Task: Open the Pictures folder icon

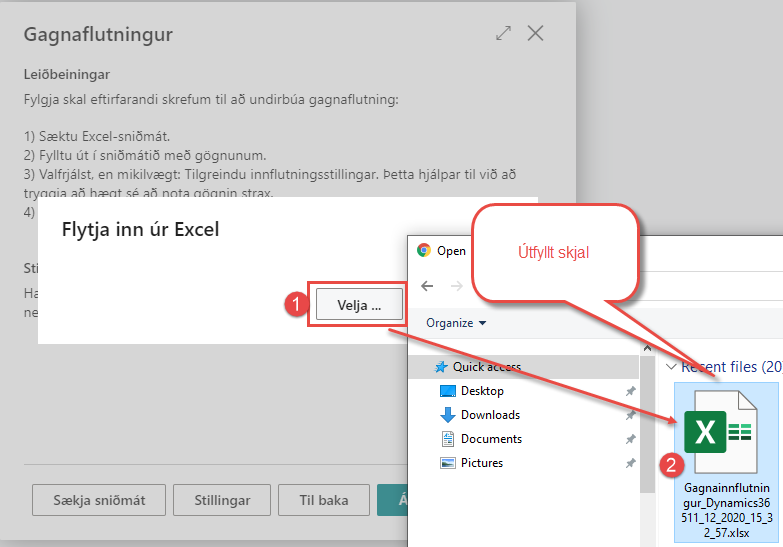Action: click(447, 463)
